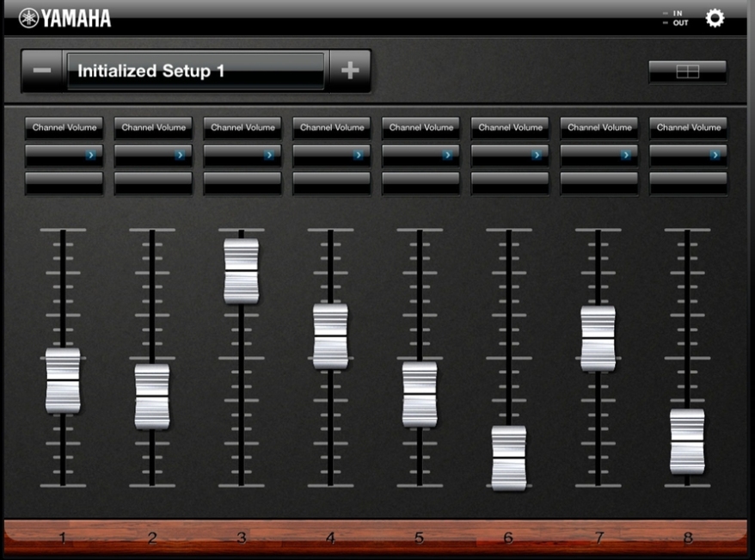Click blank third-row button of channel 2

tap(153, 183)
